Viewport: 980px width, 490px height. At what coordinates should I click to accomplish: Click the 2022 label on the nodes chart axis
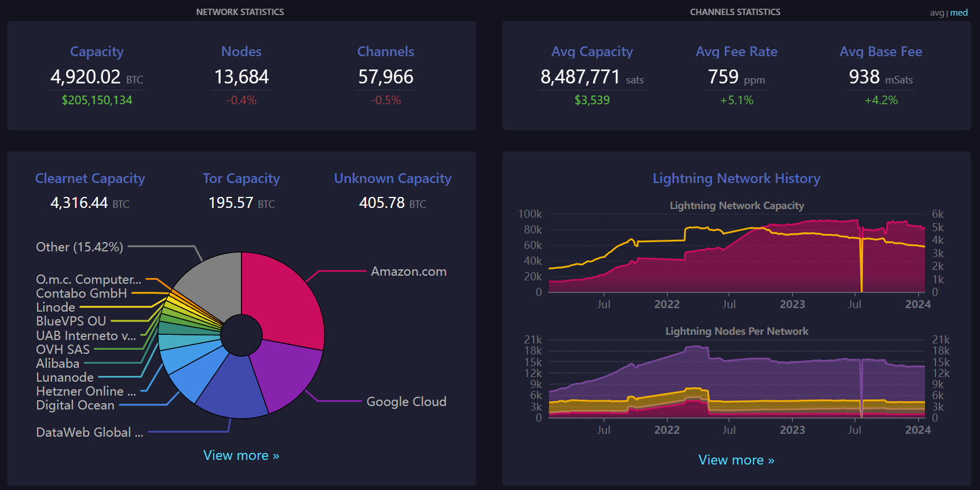(x=667, y=430)
